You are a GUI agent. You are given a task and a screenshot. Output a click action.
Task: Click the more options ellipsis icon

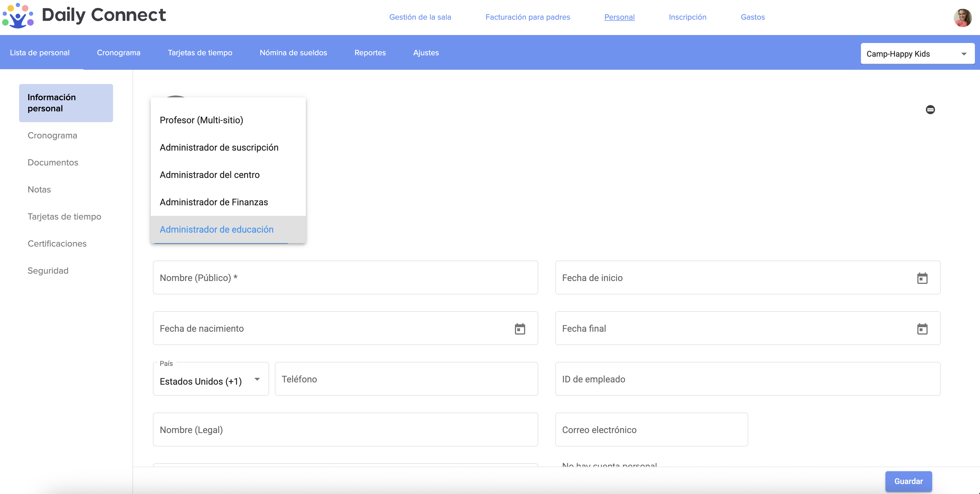[930, 110]
